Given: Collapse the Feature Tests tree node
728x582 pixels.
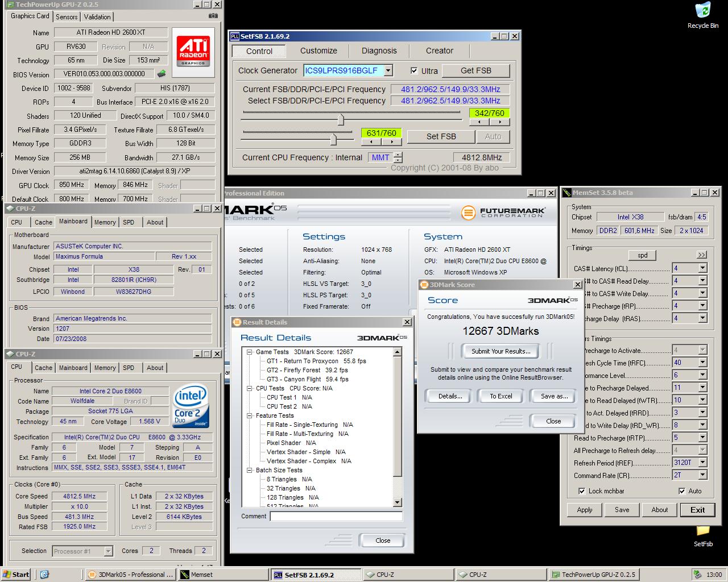Looking at the screenshot, I should point(249,415).
